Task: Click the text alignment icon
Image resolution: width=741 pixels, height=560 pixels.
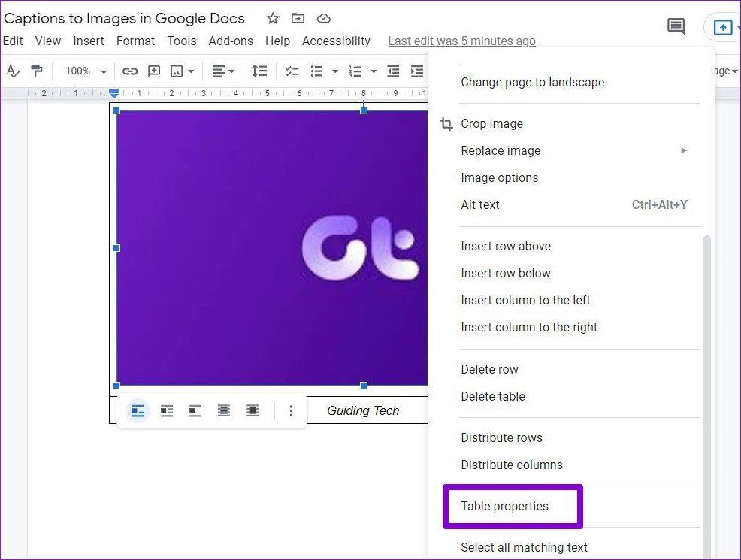Action: pos(219,71)
